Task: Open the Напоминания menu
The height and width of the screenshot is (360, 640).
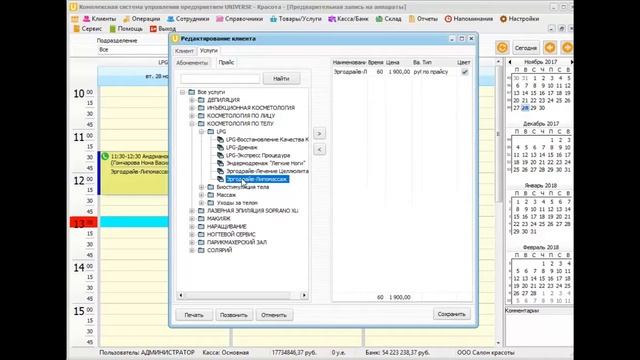Action: click(x=469, y=19)
